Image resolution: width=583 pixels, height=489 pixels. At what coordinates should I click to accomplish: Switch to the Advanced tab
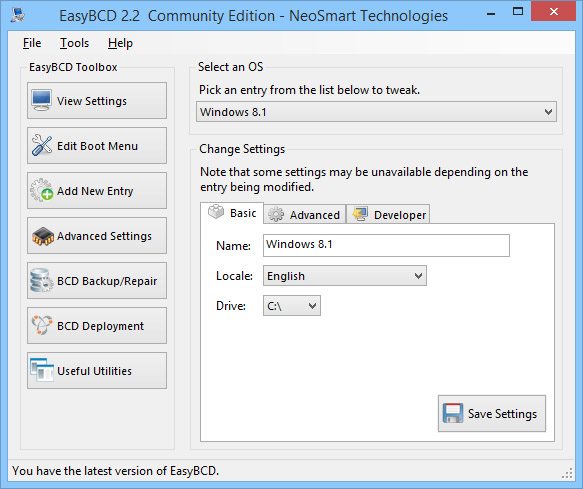[x=305, y=215]
